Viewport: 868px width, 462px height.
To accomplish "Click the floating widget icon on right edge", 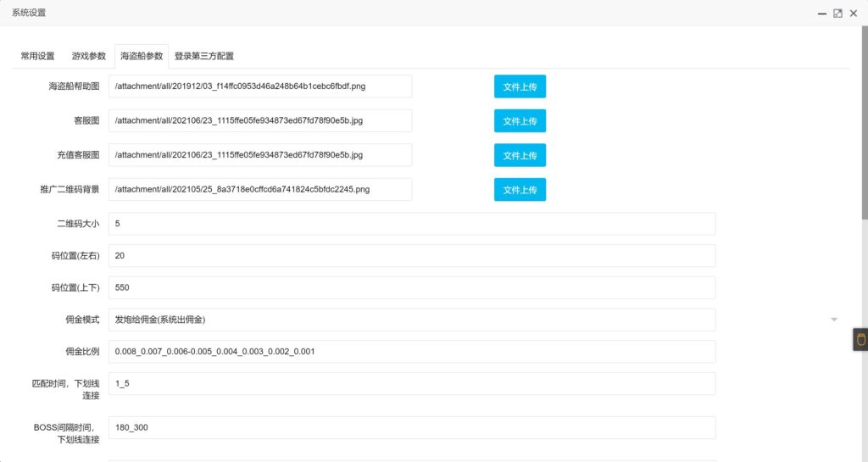I will click(860, 340).
